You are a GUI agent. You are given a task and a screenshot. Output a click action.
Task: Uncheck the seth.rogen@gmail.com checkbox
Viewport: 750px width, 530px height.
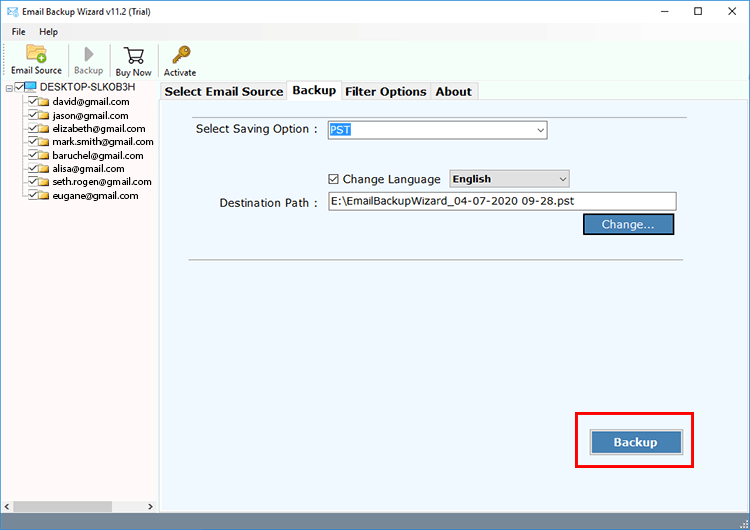[33, 181]
